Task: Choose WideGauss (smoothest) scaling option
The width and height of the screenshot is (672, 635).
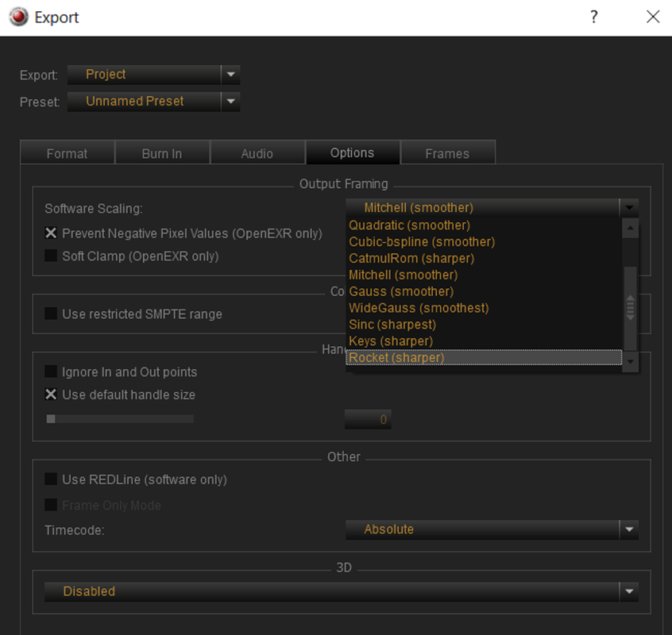Action: (484, 308)
